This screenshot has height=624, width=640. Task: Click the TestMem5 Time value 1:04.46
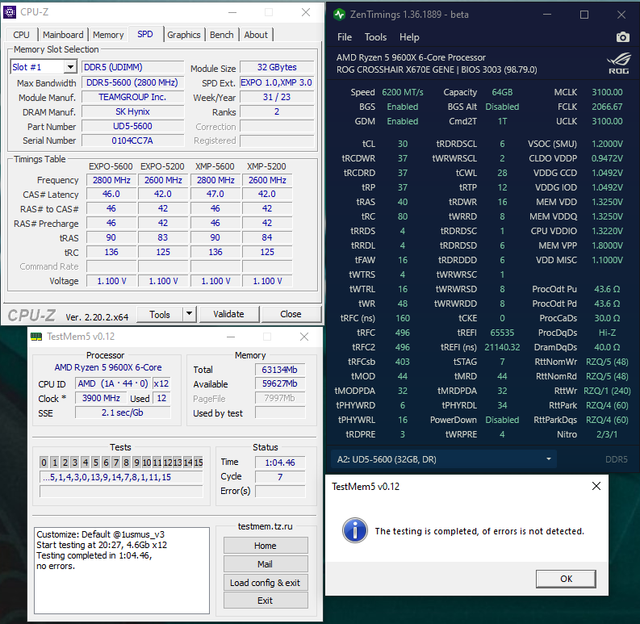point(280,462)
